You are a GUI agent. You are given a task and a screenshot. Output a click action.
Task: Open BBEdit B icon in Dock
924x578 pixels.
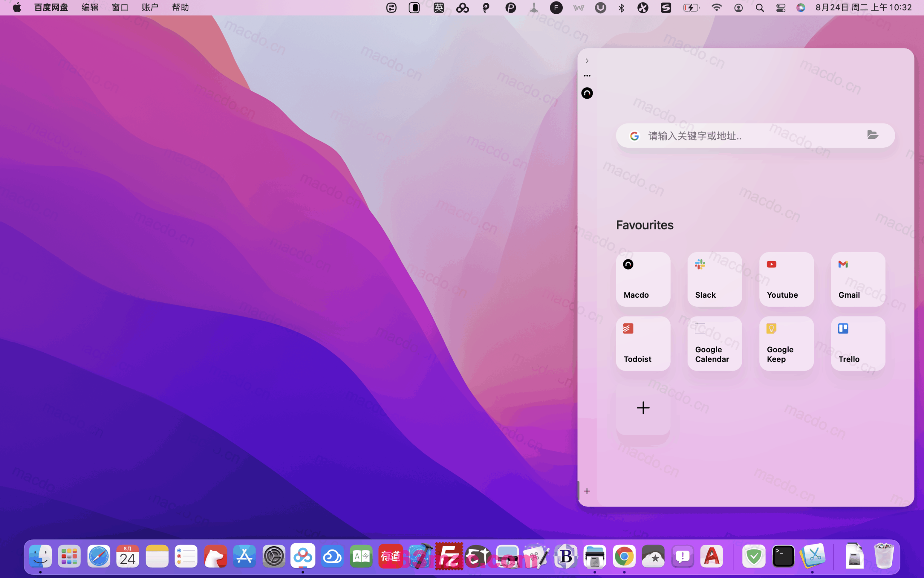[x=566, y=556]
